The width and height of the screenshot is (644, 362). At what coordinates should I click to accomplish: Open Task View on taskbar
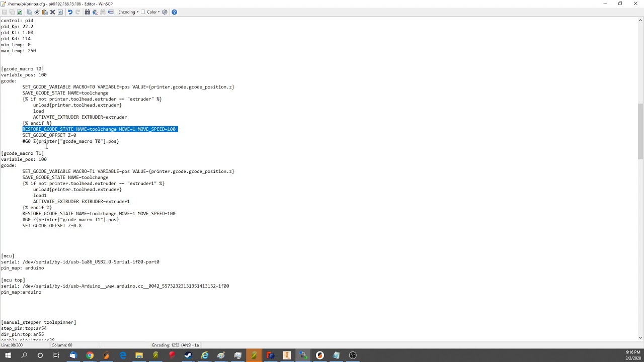[56, 355]
